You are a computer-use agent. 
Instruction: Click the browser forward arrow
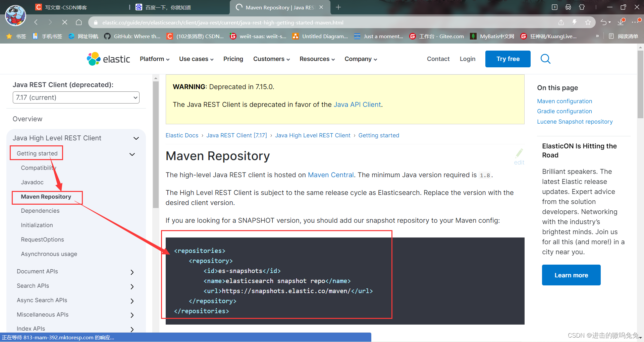pyautogui.click(x=50, y=22)
